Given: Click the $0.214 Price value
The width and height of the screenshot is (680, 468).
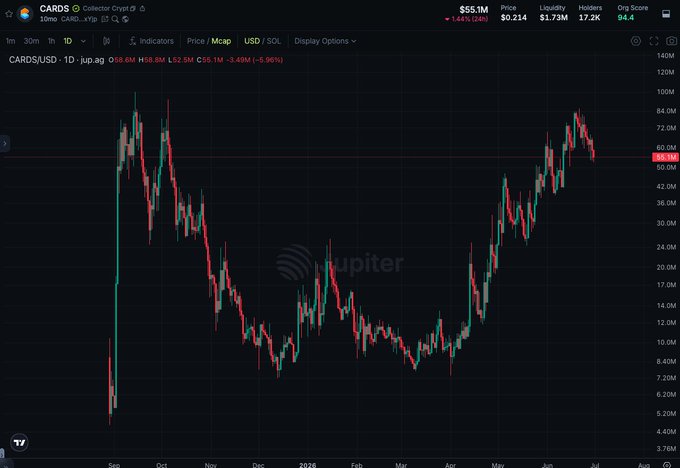Looking at the screenshot, I should click(513, 17).
